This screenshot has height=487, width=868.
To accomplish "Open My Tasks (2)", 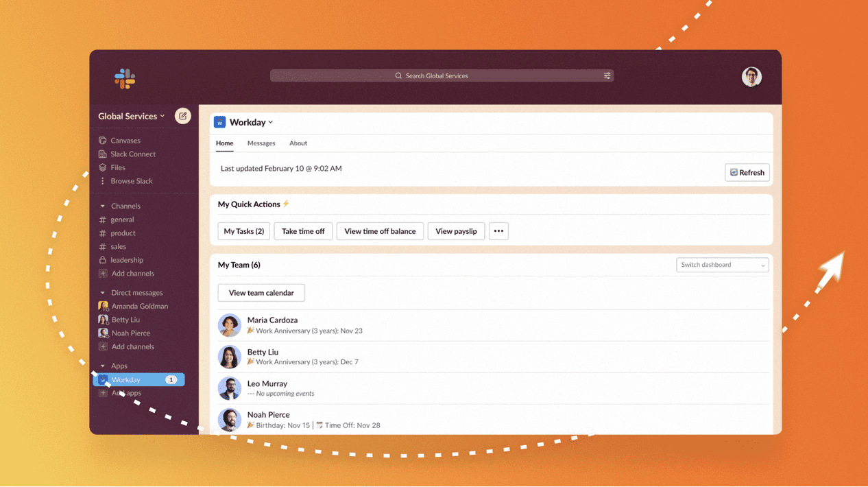I will (243, 231).
